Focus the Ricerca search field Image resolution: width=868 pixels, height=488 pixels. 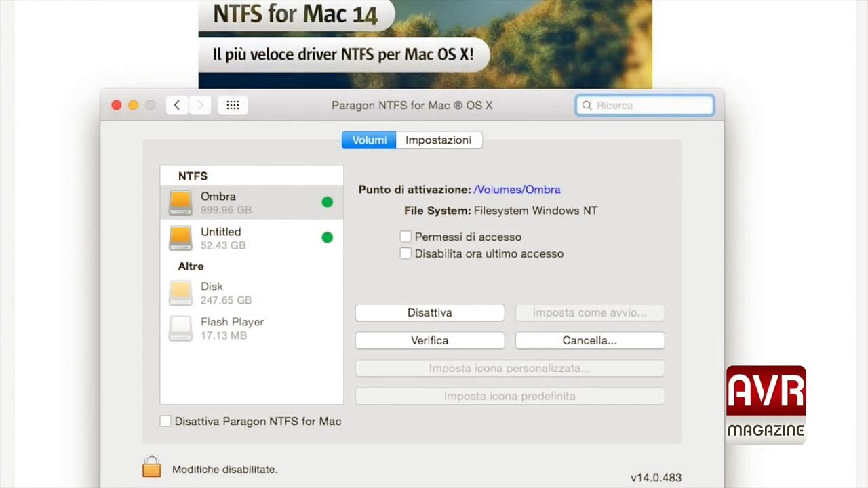pyautogui.click(x=645, y=105)
